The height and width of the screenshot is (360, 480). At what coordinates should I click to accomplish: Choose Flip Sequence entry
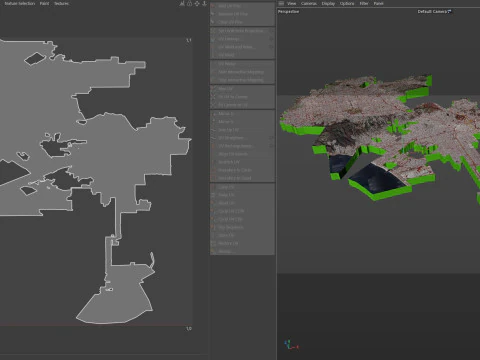click(x=242, y=227)
